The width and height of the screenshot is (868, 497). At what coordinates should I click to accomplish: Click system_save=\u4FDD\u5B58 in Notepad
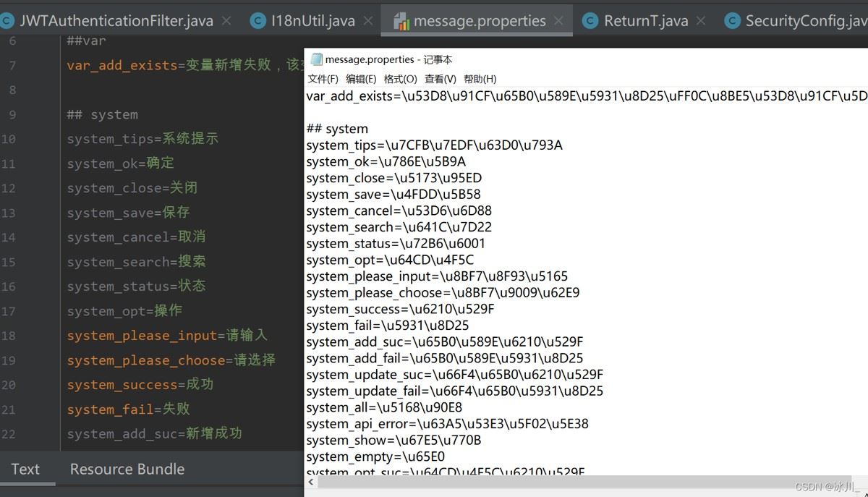click(x=393, y=195)
